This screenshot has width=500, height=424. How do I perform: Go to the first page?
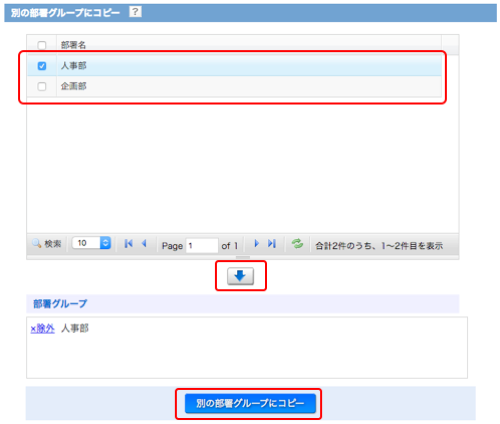(x=128, y=244)
